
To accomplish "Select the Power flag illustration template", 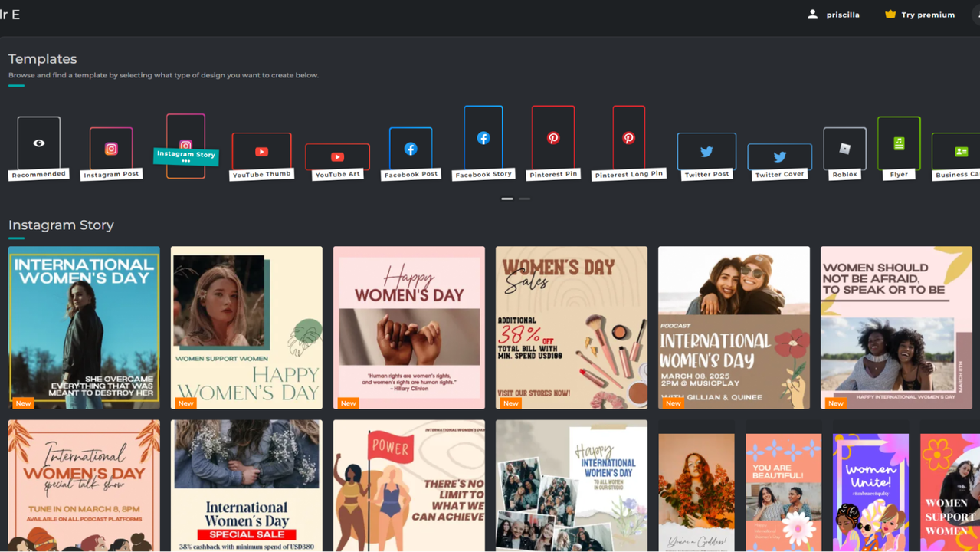I will (x=408, y=485).
